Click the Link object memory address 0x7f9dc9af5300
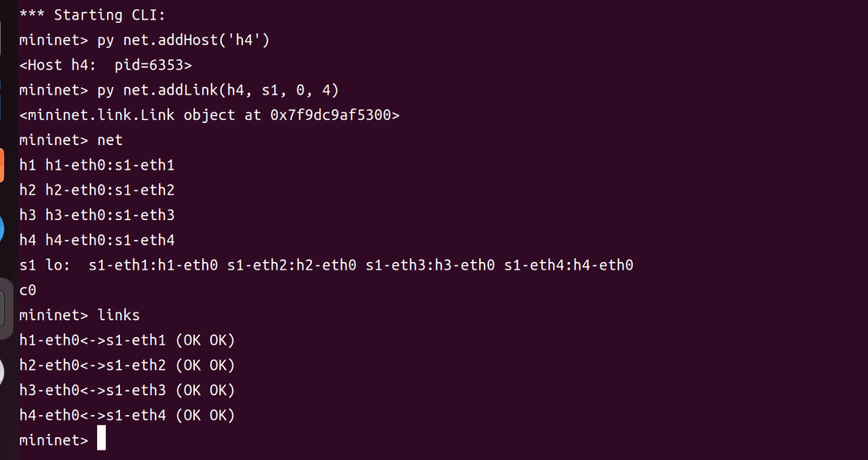The image size is (868, 460). 335,114
